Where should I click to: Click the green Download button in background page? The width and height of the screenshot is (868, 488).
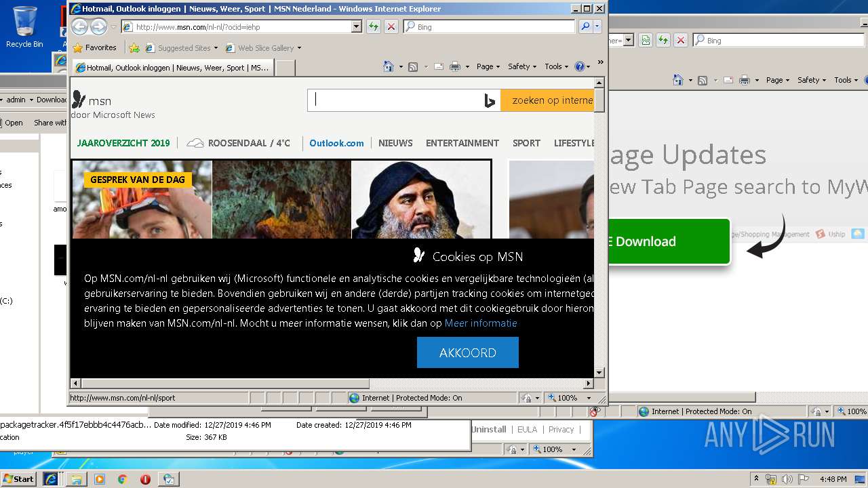pos(669,241)
